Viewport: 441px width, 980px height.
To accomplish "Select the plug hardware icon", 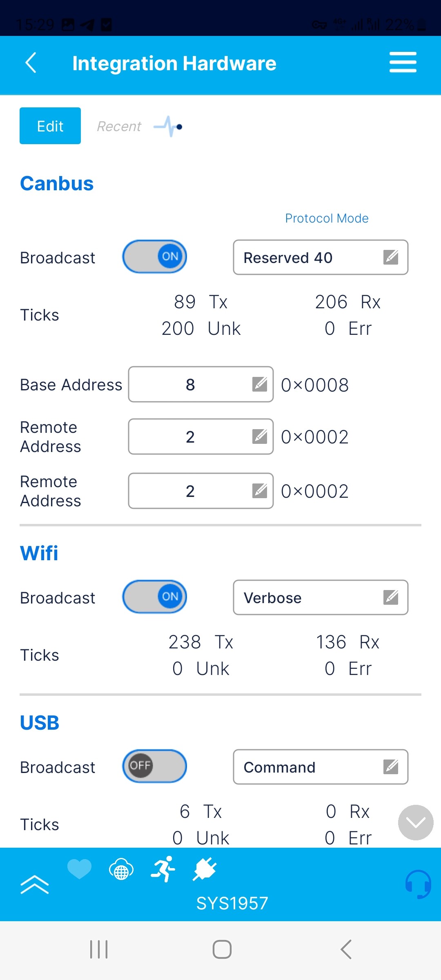I will 205,869.
